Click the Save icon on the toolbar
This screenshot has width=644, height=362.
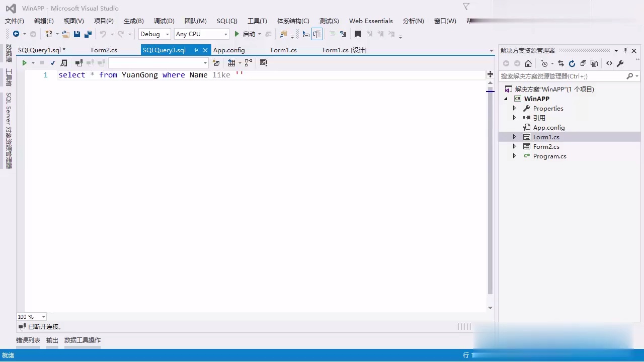pos(76,34)
